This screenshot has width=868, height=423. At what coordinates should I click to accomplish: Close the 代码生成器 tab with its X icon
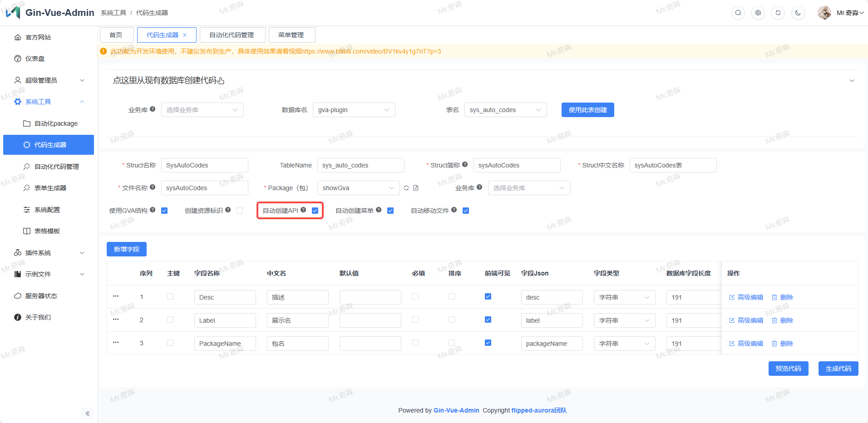185,35
